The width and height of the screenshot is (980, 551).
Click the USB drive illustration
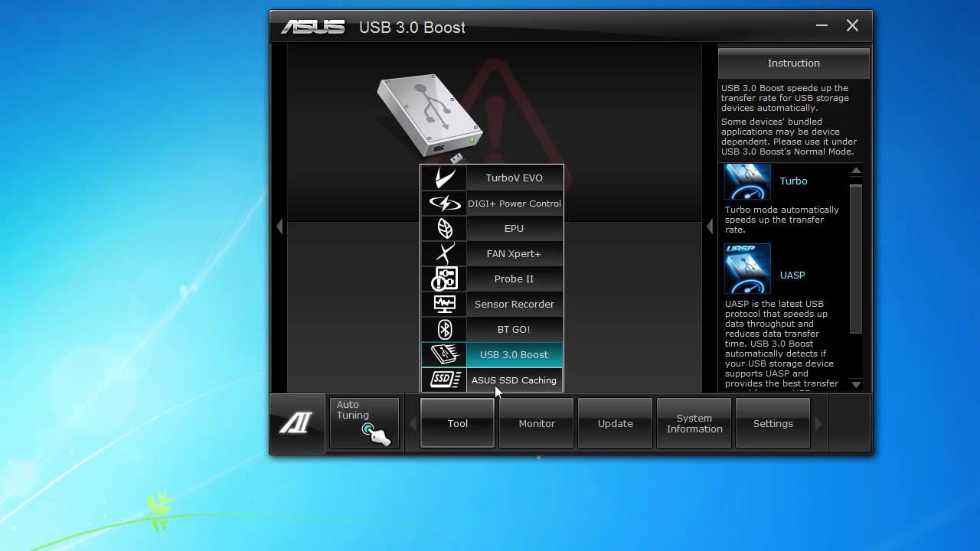(430, 116)
